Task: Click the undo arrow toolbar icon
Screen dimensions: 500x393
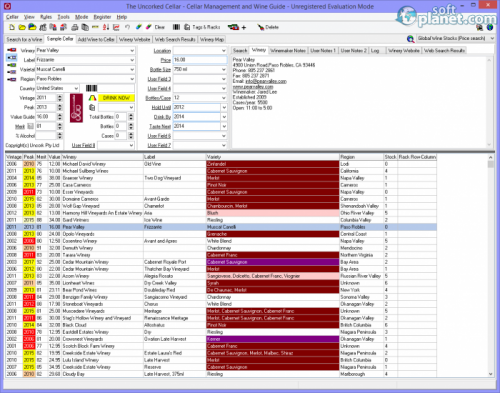Action: coord(127,27)
